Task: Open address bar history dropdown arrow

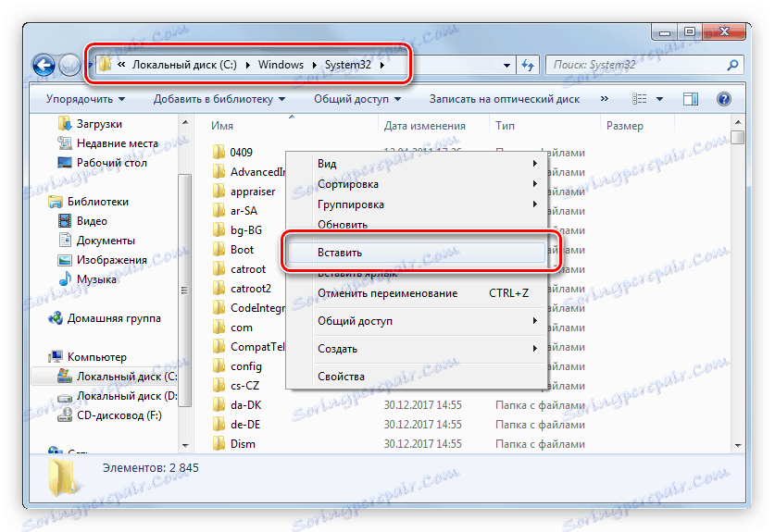Action: point(506,65)
